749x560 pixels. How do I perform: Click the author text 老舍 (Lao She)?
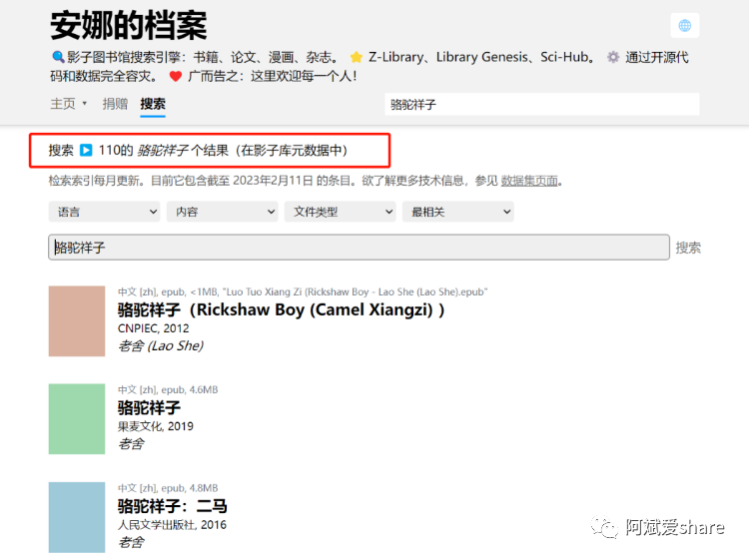coord(161,345)
